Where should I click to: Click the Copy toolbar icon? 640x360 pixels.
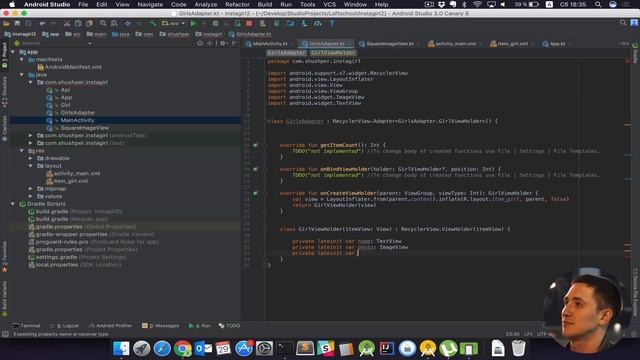tap(78, 24)
